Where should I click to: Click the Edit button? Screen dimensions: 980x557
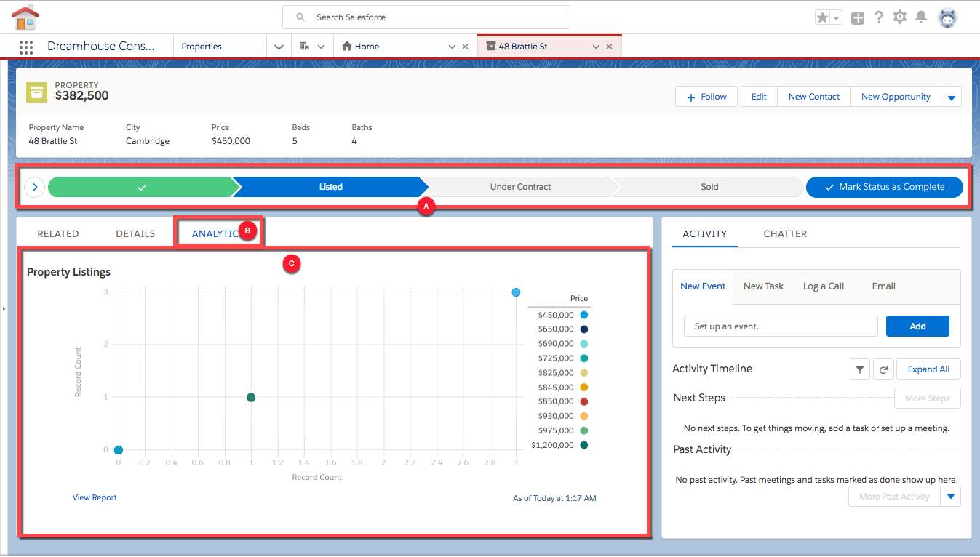tap(759, 97)
